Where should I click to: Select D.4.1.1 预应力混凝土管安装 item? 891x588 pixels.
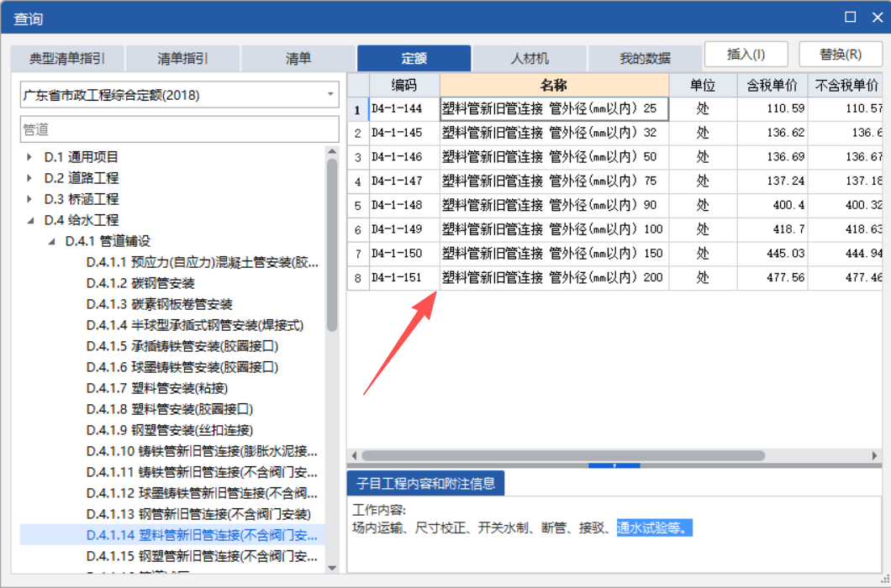[x=202, y=262]
